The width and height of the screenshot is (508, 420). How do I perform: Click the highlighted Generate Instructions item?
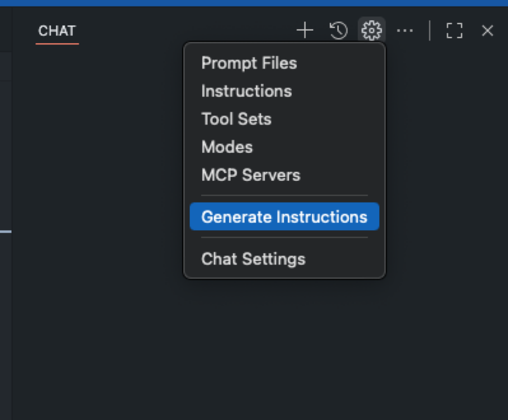[284, 217]
